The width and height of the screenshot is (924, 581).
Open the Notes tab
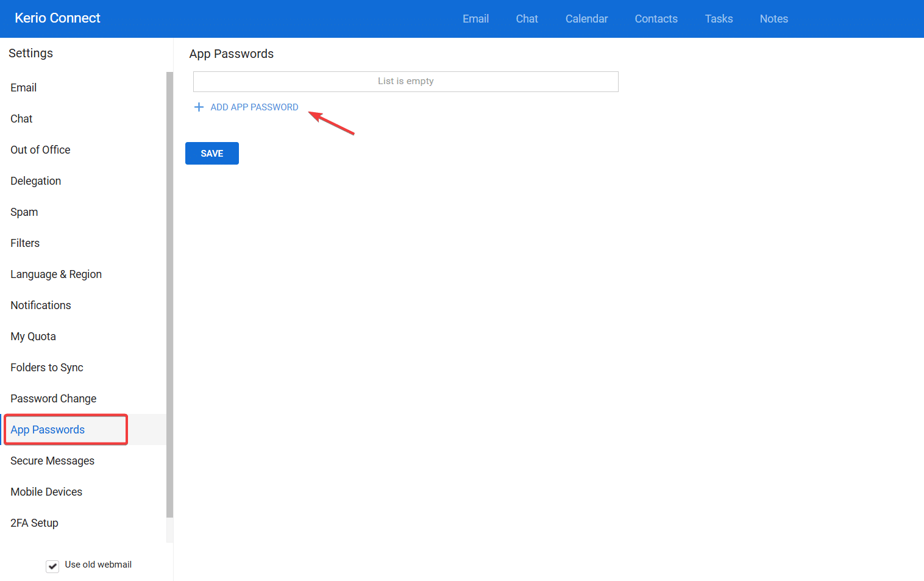pos(773,19)
